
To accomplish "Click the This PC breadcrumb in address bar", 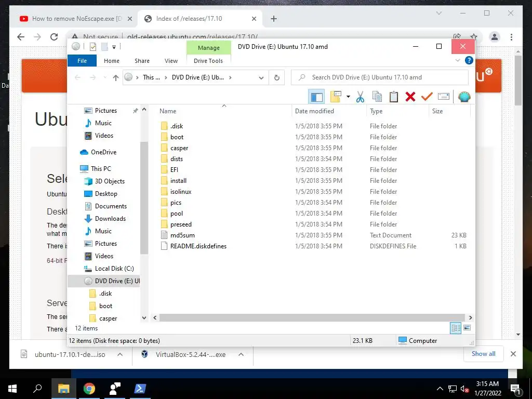I will coord(151,77).
